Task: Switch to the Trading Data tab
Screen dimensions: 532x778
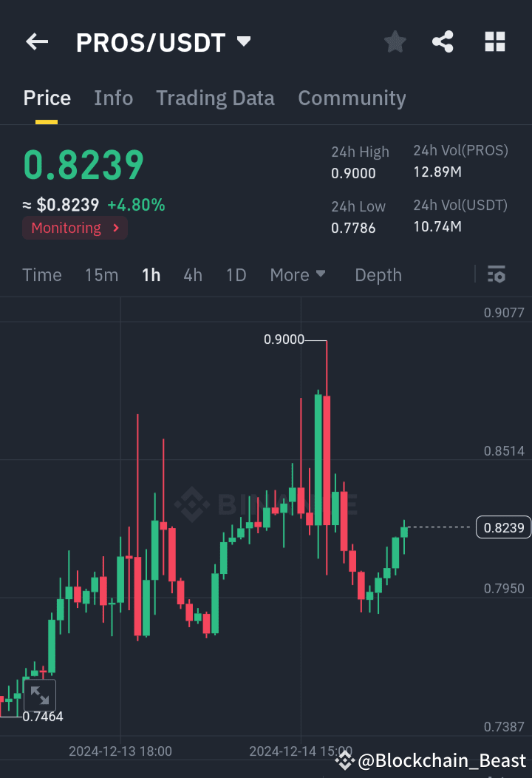Action: point(215,98)
